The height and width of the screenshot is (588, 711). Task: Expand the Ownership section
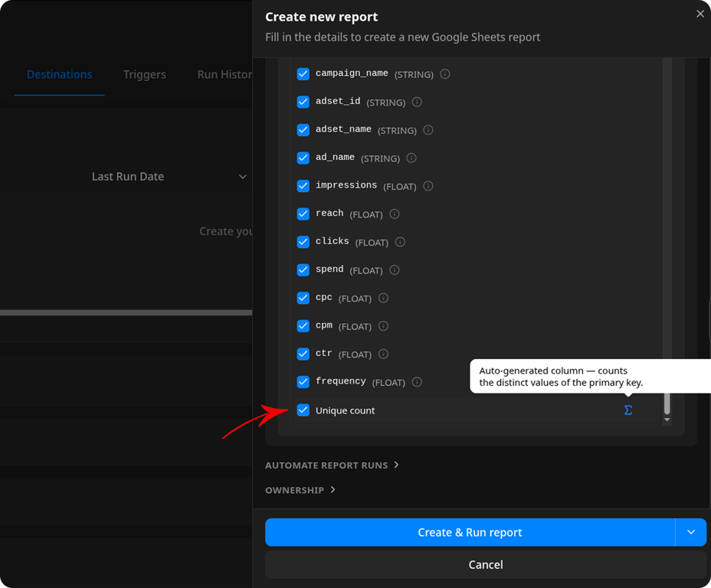[x=300, y=490]
